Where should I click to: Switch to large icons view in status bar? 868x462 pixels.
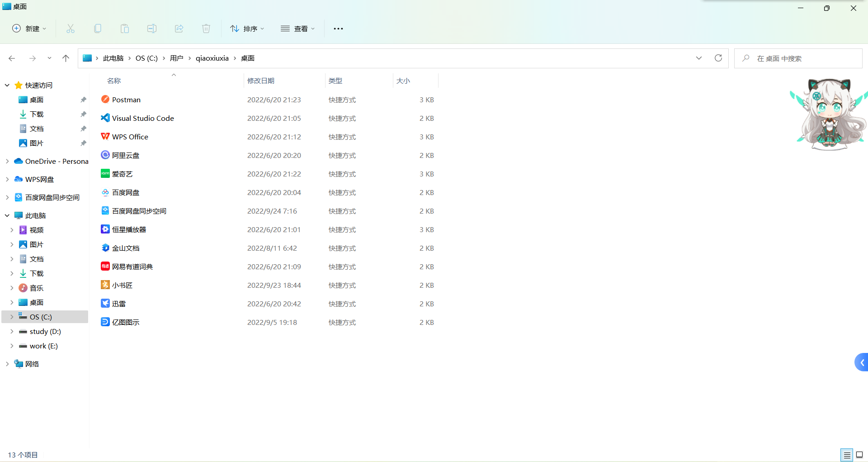pyautogui.click(x=859, y=455)
